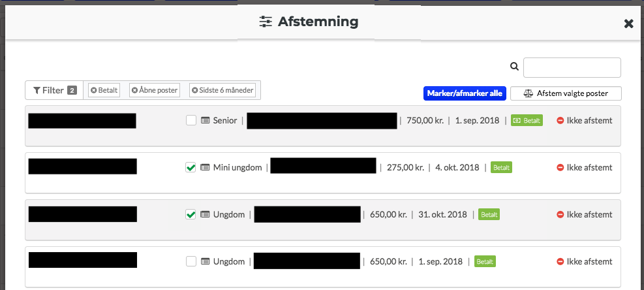The image size is (644, 290).
Task: Click Afstem valgte poster button
Action: [x=566, y=93]
